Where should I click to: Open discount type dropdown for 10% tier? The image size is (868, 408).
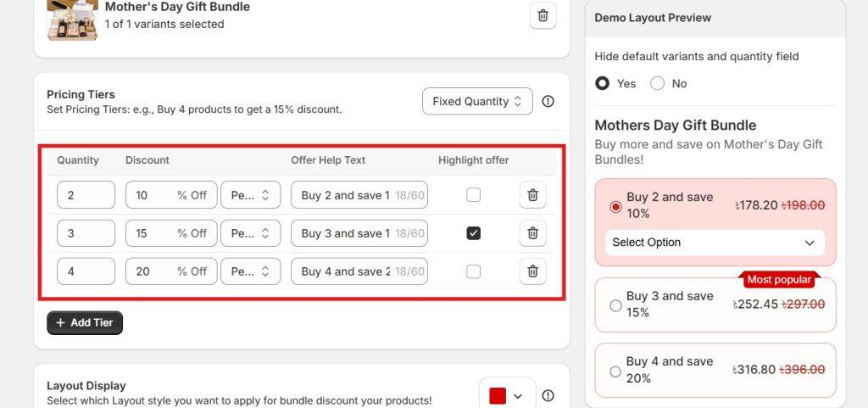point(251,195)
